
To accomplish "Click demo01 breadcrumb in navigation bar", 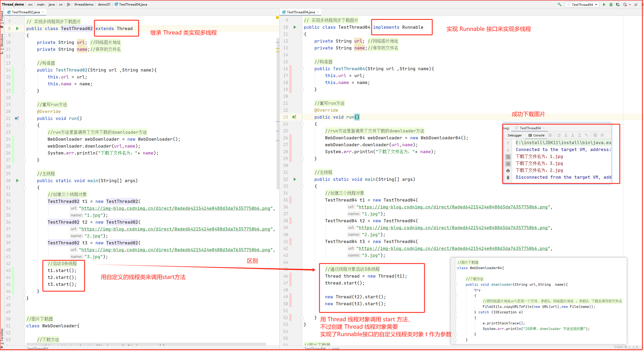I will point(104,5).
